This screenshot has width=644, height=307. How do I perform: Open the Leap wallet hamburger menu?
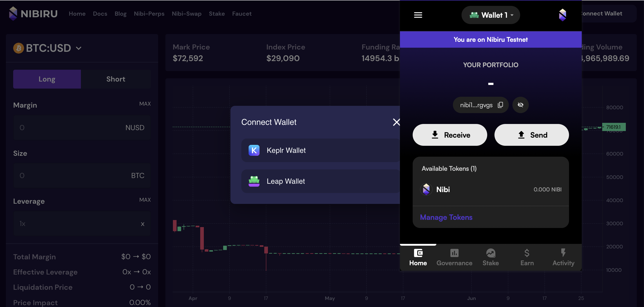click(418, 15)
